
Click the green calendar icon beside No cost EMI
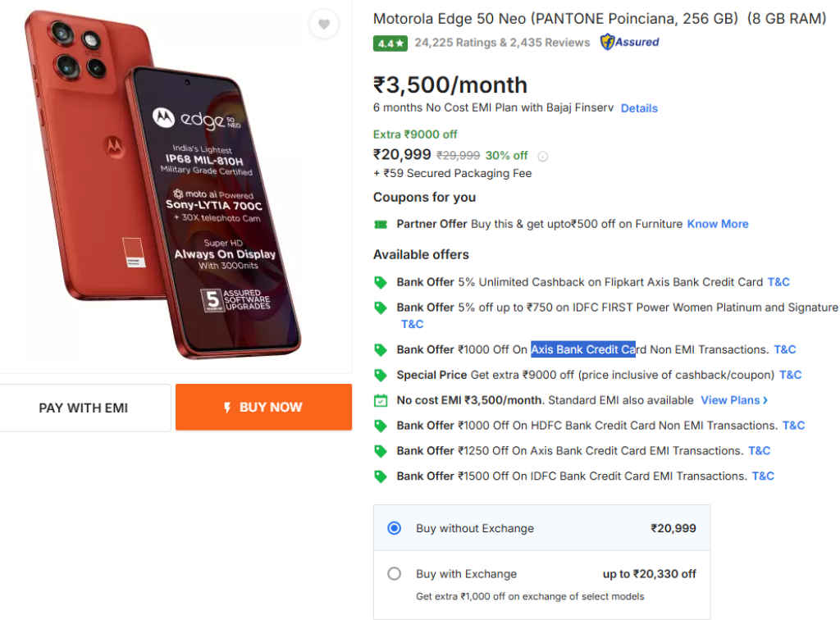(381, 399)
